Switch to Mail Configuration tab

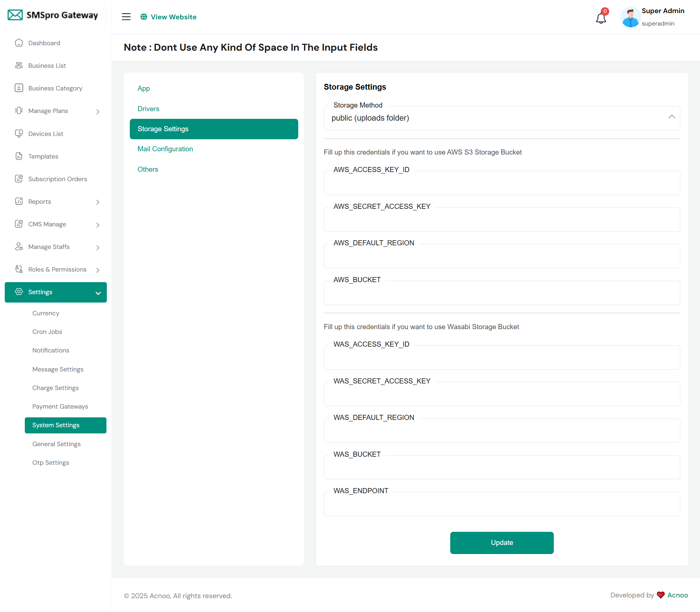pyautogui.click(x=165, y=149)
